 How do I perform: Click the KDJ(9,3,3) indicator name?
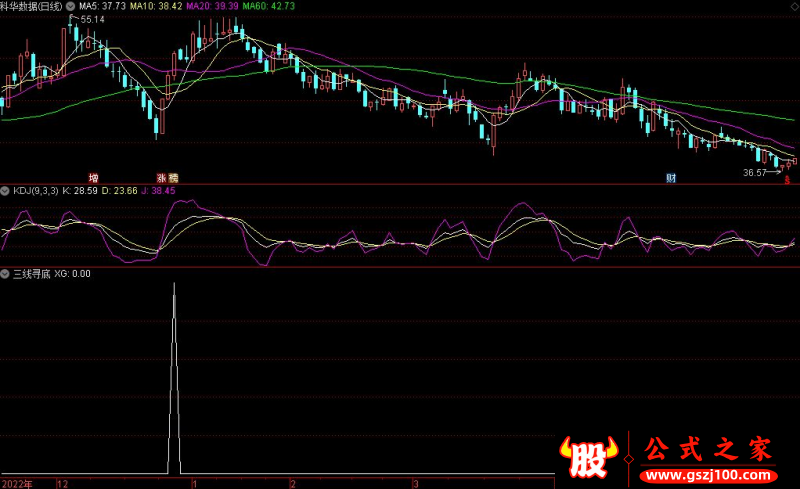click(36, 191)
